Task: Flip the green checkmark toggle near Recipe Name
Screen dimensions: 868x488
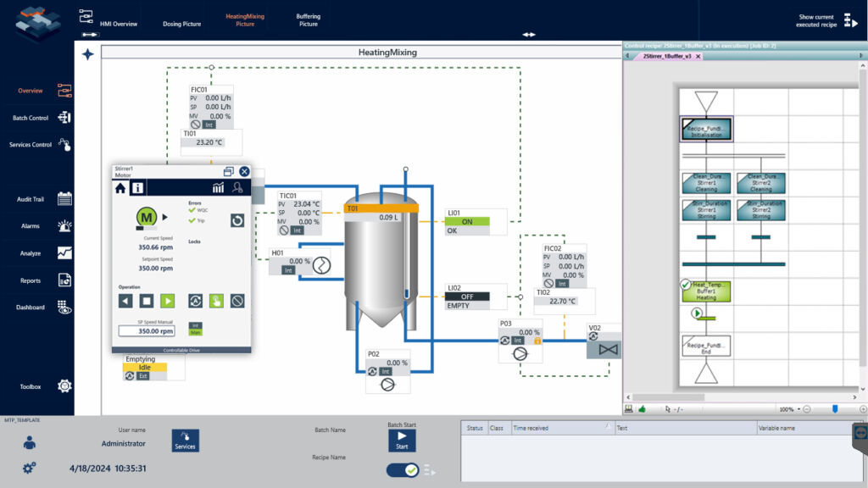Action: click(401, 469)
